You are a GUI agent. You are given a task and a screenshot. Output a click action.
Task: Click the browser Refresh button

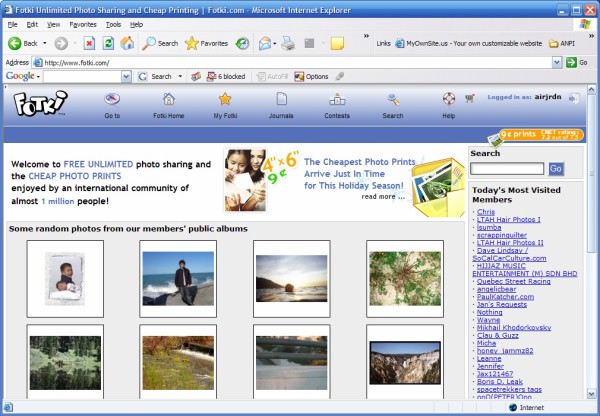click(x=108, y=44)
